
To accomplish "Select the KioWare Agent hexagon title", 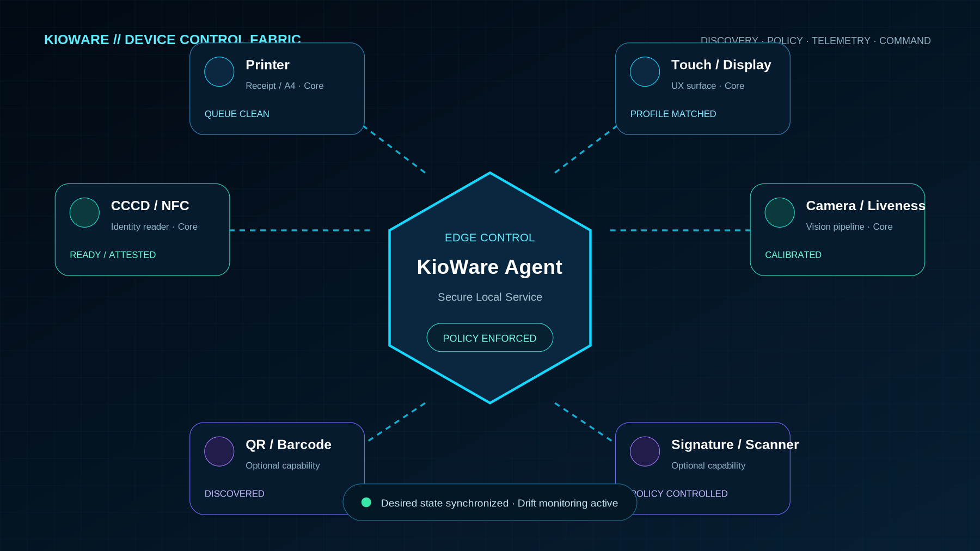I will point(489,267).
